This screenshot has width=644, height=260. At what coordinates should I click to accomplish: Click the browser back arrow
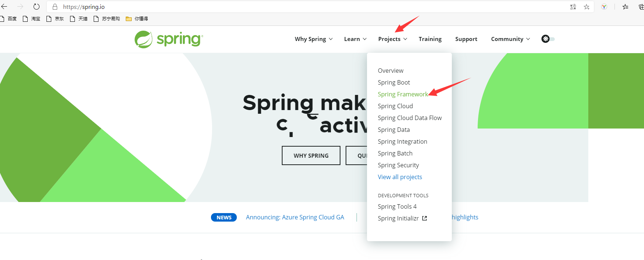coord(4,7)
